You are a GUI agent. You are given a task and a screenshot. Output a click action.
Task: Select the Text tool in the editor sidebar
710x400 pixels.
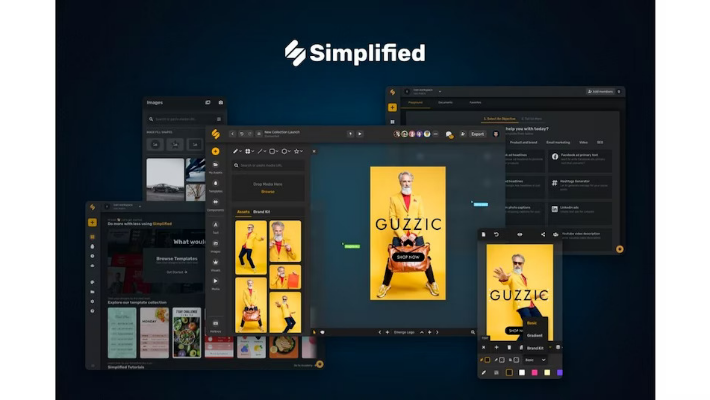(x=216, y=227)
